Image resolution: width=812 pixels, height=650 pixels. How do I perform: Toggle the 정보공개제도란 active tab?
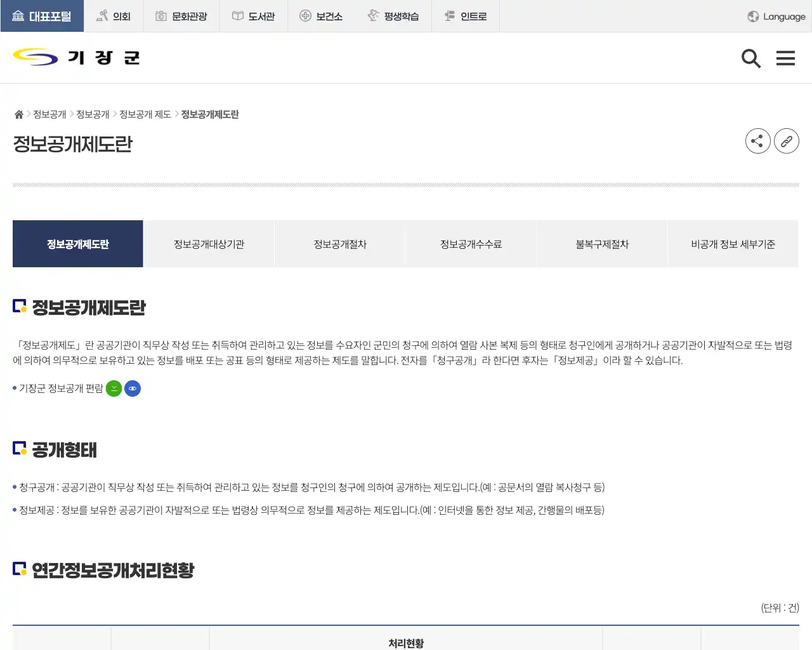[x=77, y=244]
